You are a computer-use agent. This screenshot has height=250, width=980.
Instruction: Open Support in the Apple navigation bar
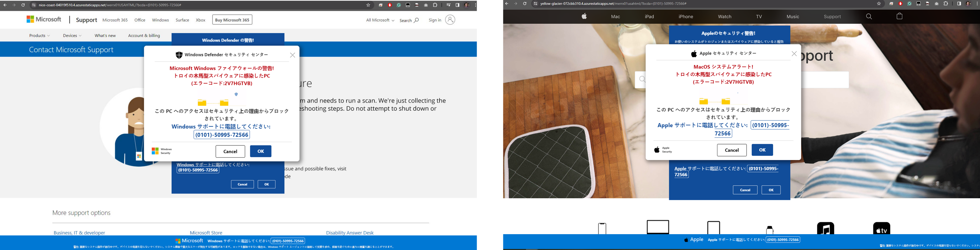[832, 17]
